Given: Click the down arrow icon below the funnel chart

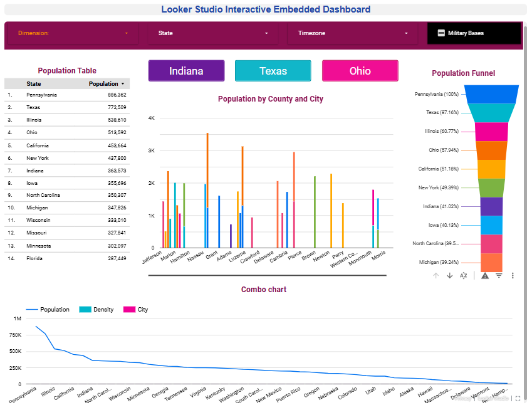Looking at the screenshot, I should click(449, 275).
